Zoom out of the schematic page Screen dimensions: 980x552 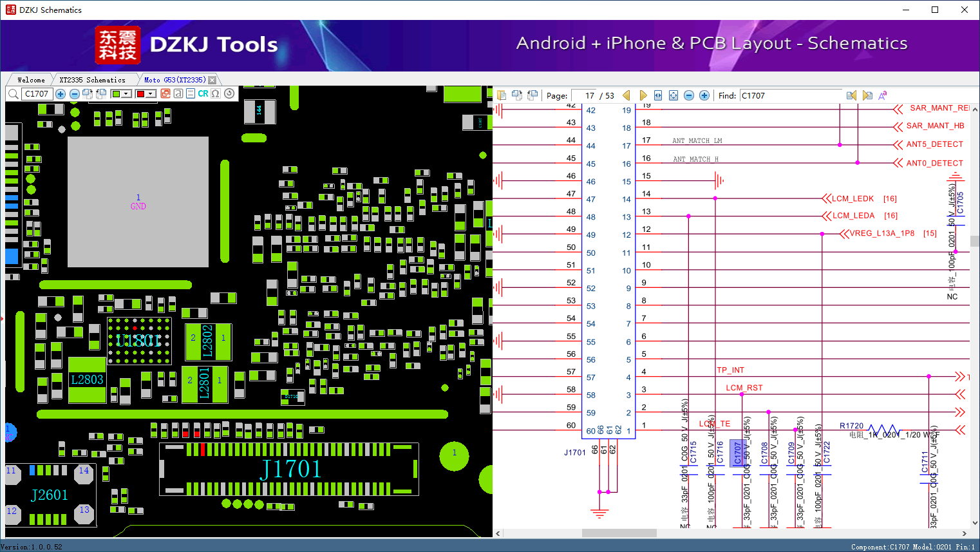tap(689, 95)
